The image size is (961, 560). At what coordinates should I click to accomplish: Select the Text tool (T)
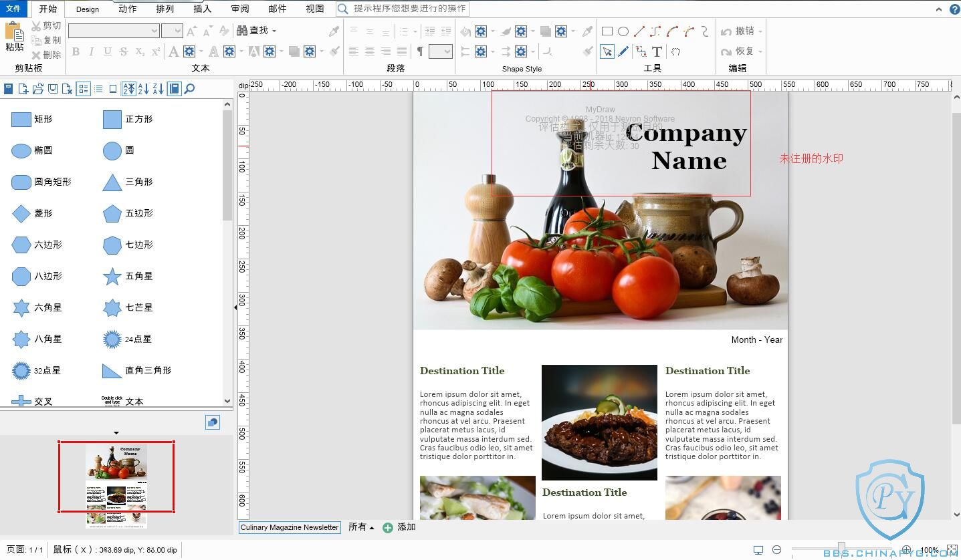pyautogui.click(x=657, y=51)
